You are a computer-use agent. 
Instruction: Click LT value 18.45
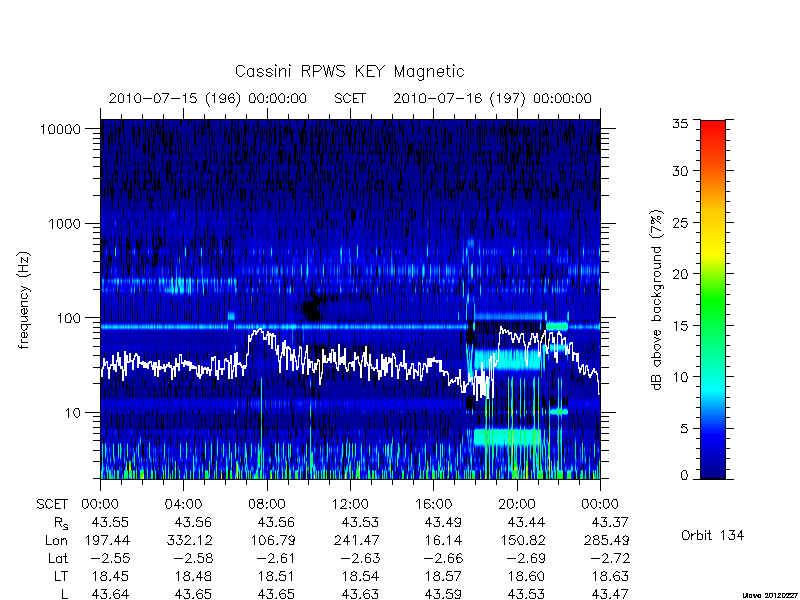tap(110, 576)
